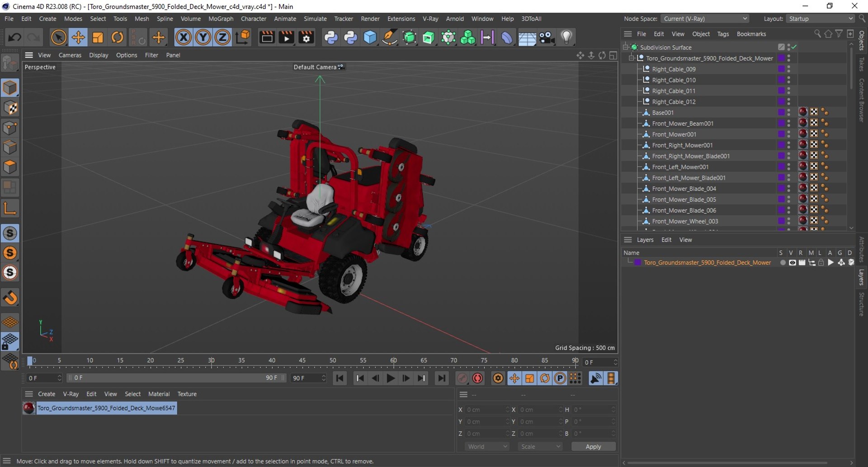The image size is (868, 467).
Task: Toggle the Locked Workplane icon
Action: coord(10,342)
